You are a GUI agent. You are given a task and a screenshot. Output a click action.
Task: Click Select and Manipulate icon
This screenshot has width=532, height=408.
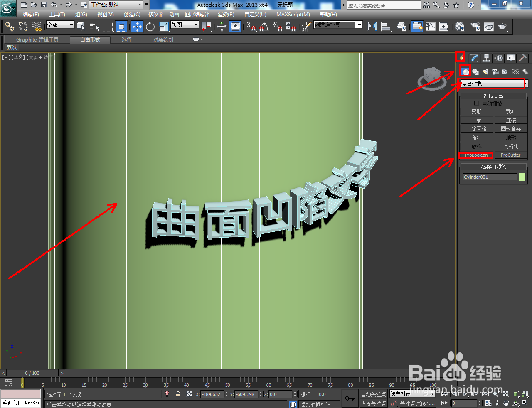pos(222,26)
